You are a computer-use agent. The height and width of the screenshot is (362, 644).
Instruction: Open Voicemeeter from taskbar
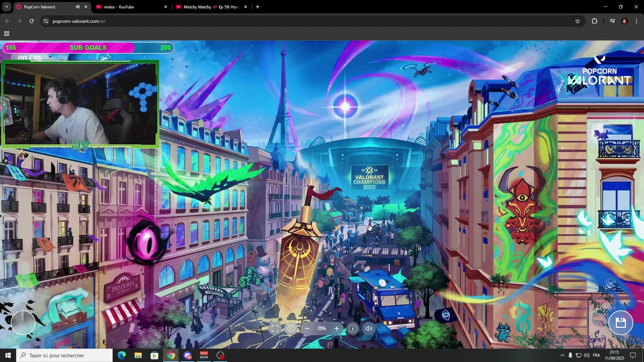tap(204, 355)
